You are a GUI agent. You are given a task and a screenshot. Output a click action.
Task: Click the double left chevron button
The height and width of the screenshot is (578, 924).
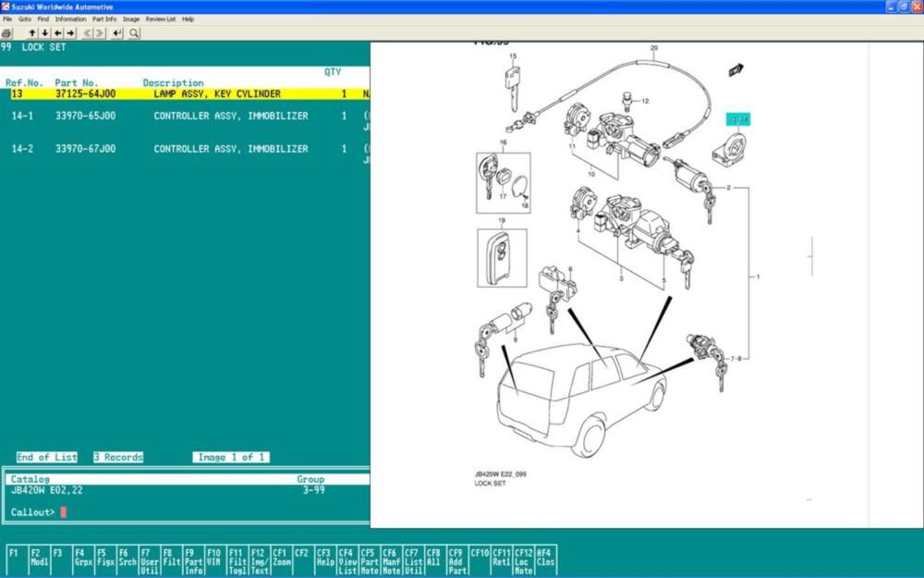[87, 33]
